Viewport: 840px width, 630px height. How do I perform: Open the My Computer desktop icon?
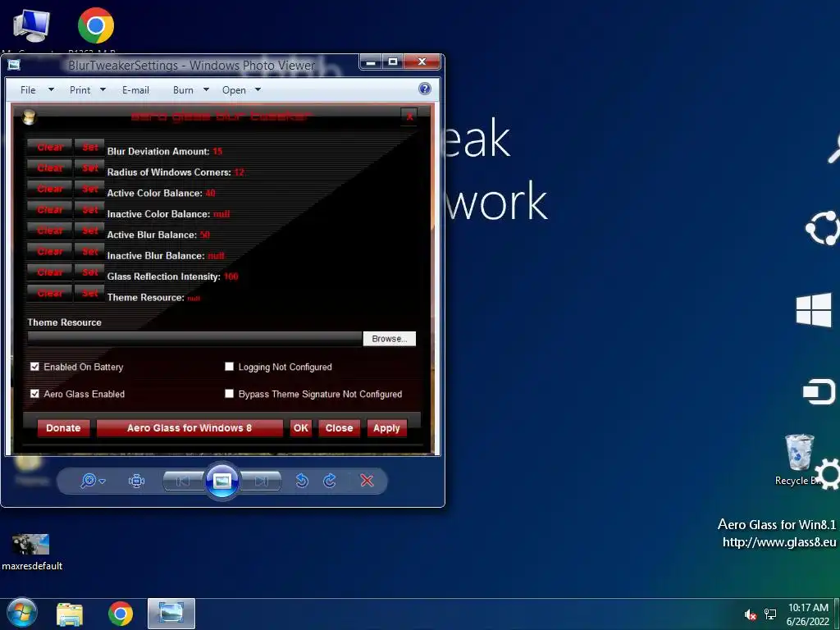tap(31, 25)
